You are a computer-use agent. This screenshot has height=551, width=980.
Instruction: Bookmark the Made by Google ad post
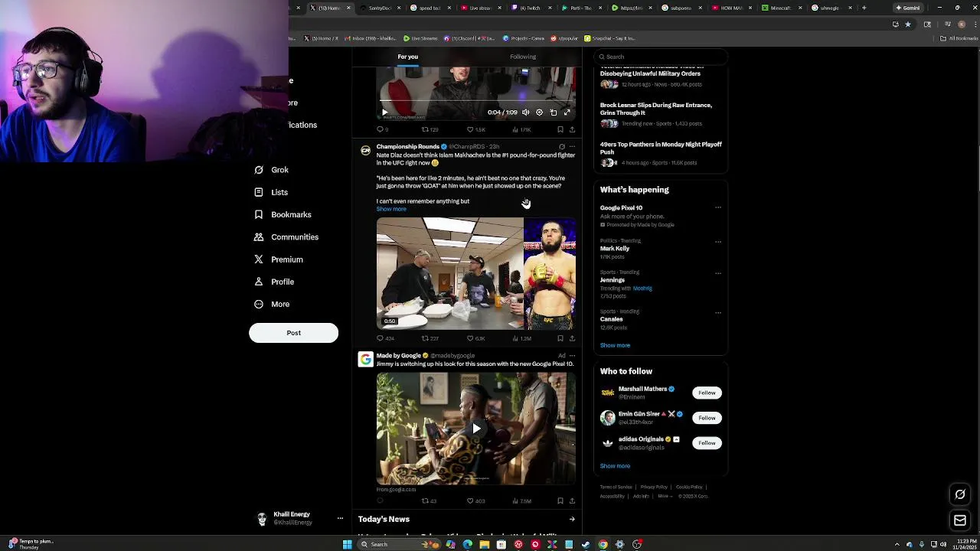click(x=560, y=501)
